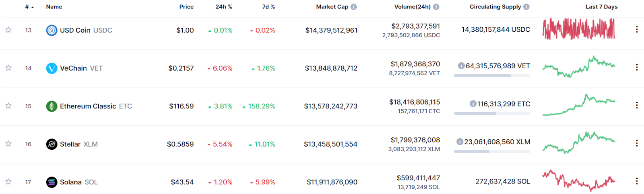Open more options menu for Solana
This screenshot has height=194, width=644.
637,181
